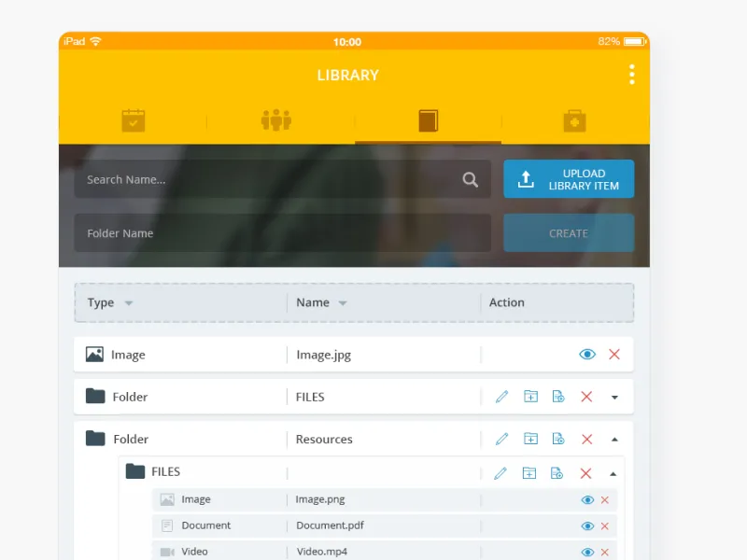Image resolution: width=747 pixels, height=560 pixels.
Task: Delete the top-level FILES folder row
Action: (586, 397)
